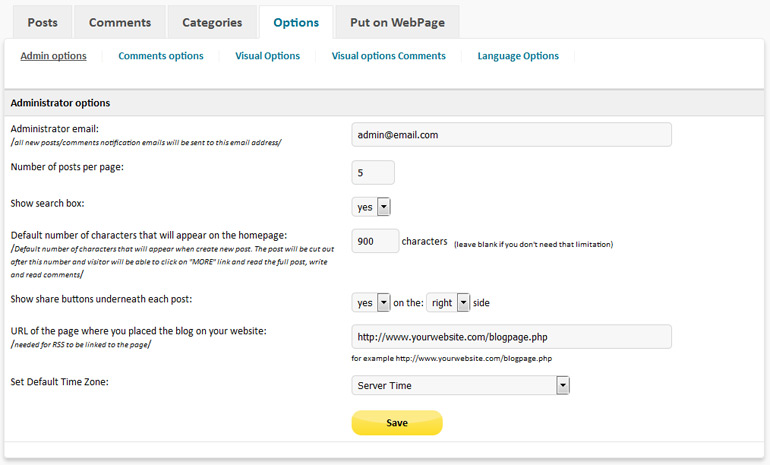770x465 pixels.
Task: Open the Posts tab
Action: (x=43, y=23)
